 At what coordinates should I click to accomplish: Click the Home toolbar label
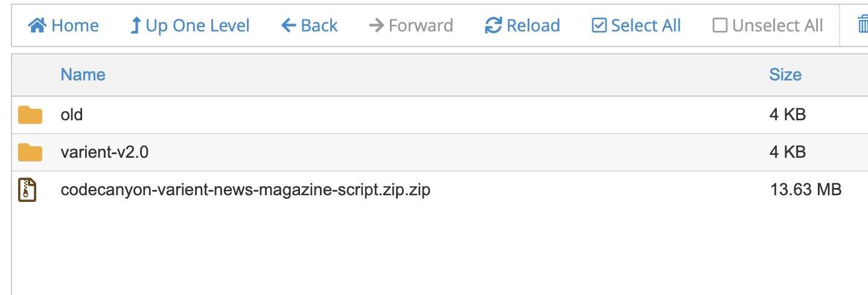click(75, 25)
